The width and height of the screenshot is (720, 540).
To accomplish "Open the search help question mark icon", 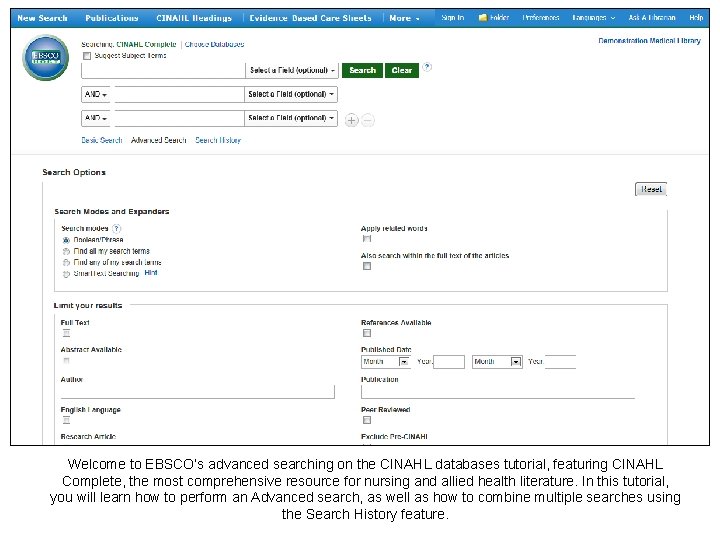I will pos(427,67).
